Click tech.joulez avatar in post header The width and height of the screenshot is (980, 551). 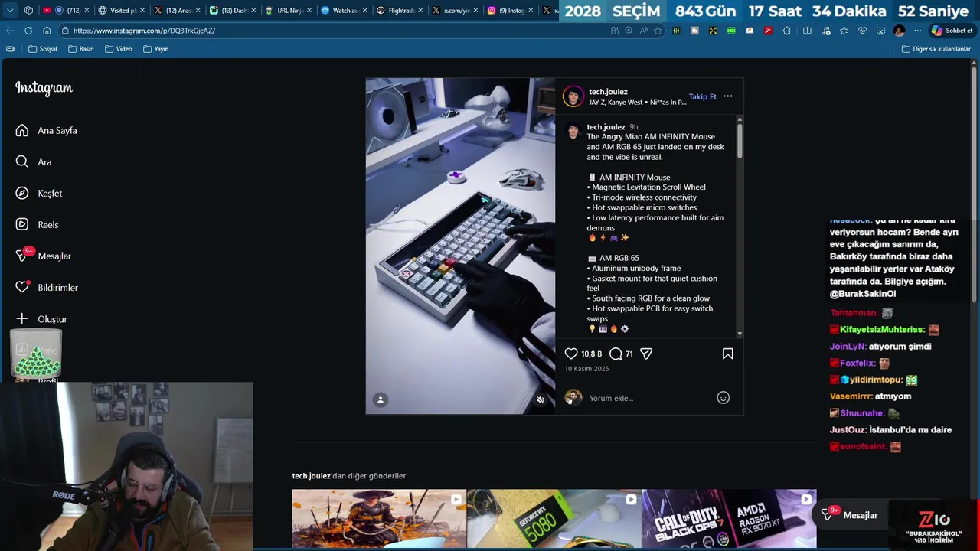point(573,96)
